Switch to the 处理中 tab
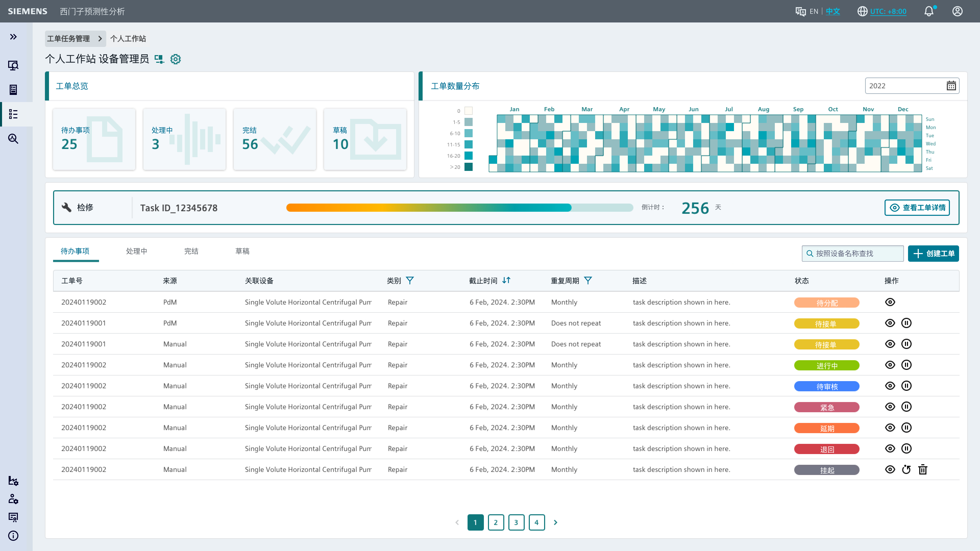 (136, 251)
